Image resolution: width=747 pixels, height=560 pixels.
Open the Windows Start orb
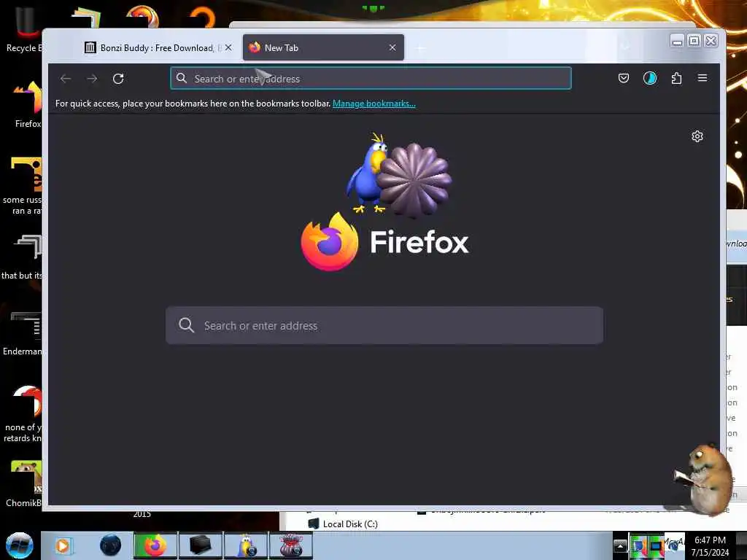(x=20, y=545)
